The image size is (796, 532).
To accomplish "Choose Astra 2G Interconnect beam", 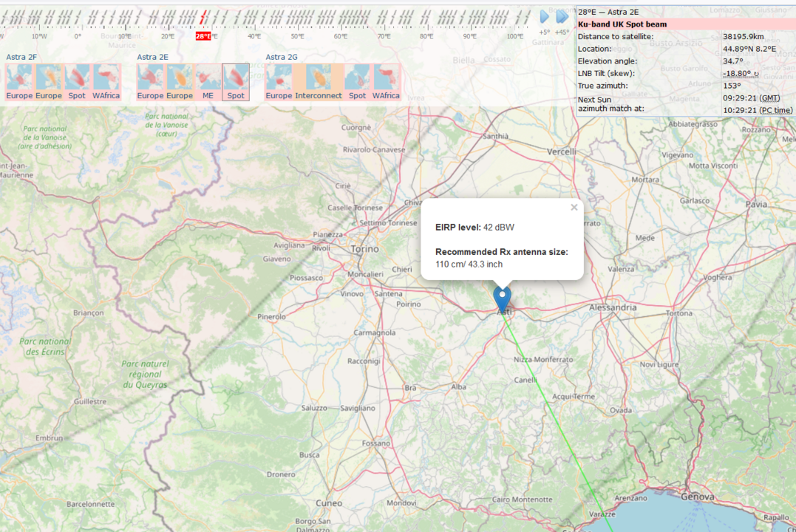I will tap(319, 81).
